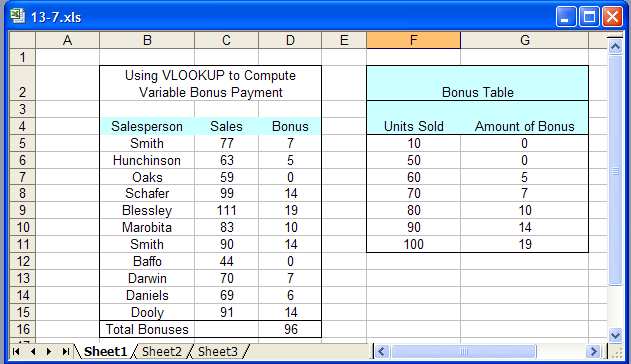Image resolution: width=631 pixels, height=364 pixels.
Task: Switch to Sheet3 tab
Action: 218,352
